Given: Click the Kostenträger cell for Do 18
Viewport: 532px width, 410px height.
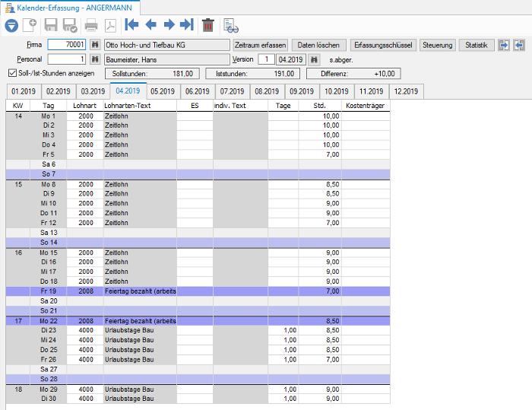Looking at the screenshot, I should [x=366, y=281].
